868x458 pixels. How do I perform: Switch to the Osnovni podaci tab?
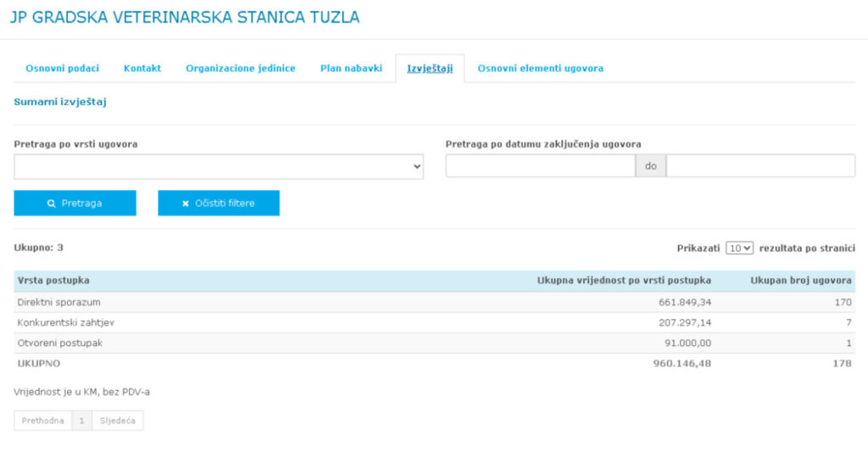click(62, 69)
